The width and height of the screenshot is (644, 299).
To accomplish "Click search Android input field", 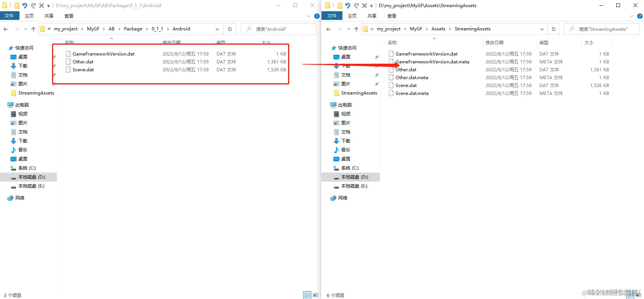I will click(x=279, y=29).
